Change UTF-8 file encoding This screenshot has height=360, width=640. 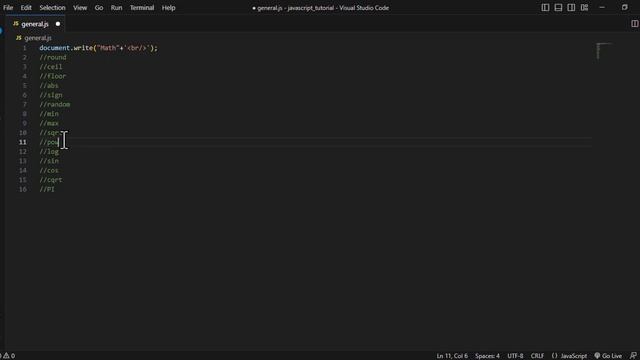[515, 356]
